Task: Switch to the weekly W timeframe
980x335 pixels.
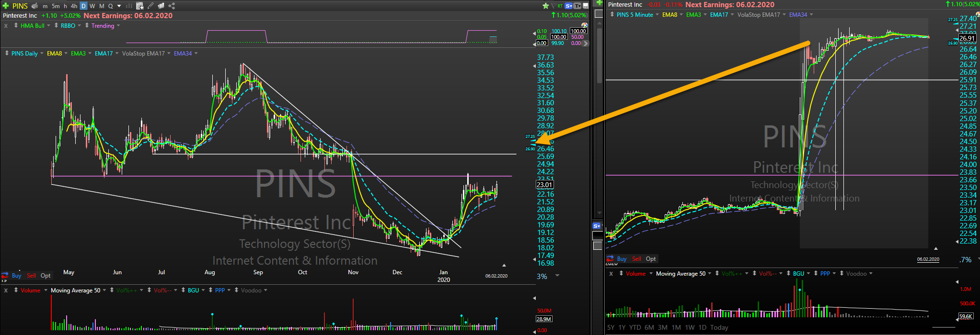Action: pyautogui.click(x=92, y=6)
